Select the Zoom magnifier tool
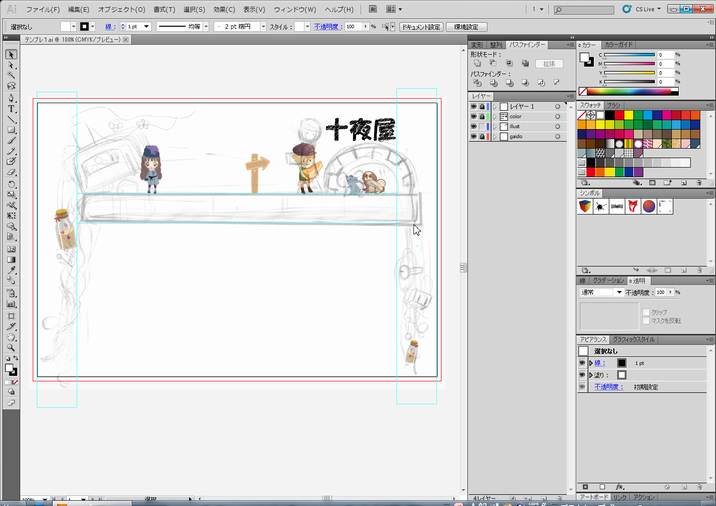 11,348
